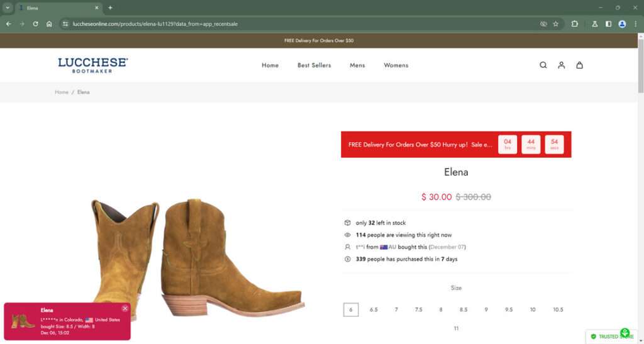The image size is (644, 344).
Task: Click the Trusted Store badge
Action: [x=612, y=336]
